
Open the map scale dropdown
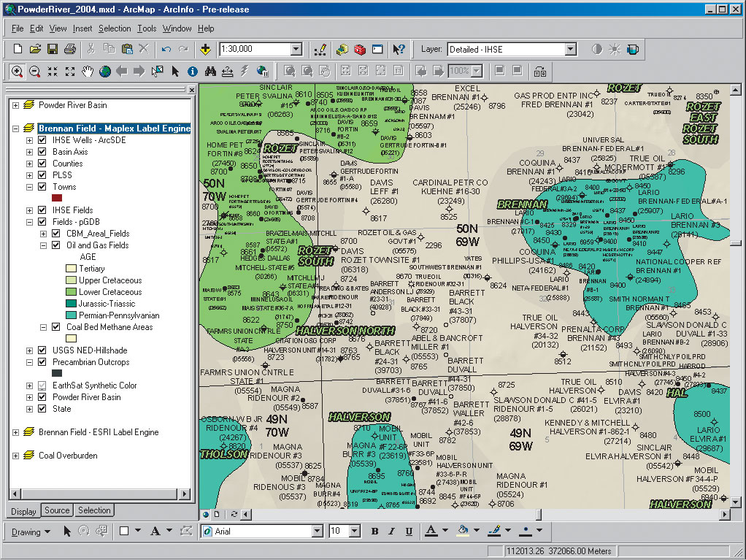296,50
